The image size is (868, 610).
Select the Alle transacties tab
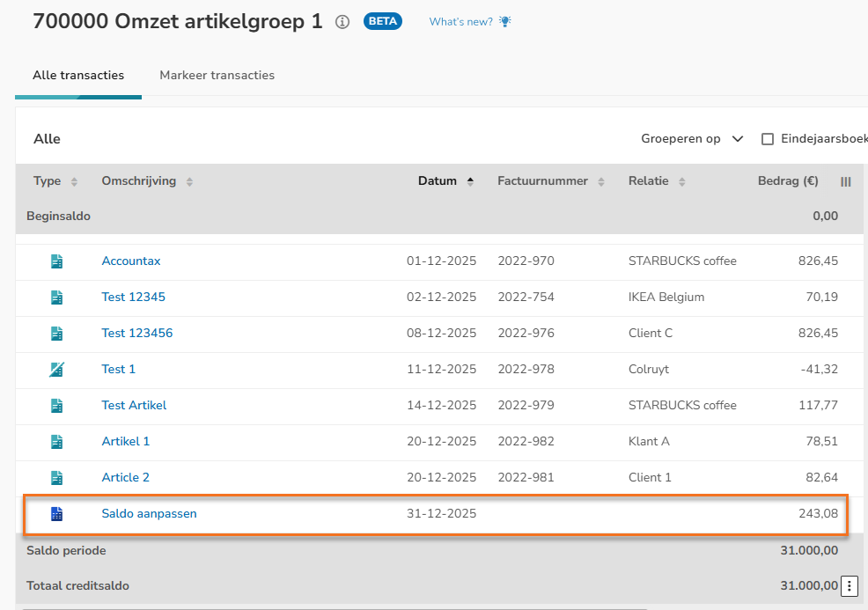(x=78, y=76)
